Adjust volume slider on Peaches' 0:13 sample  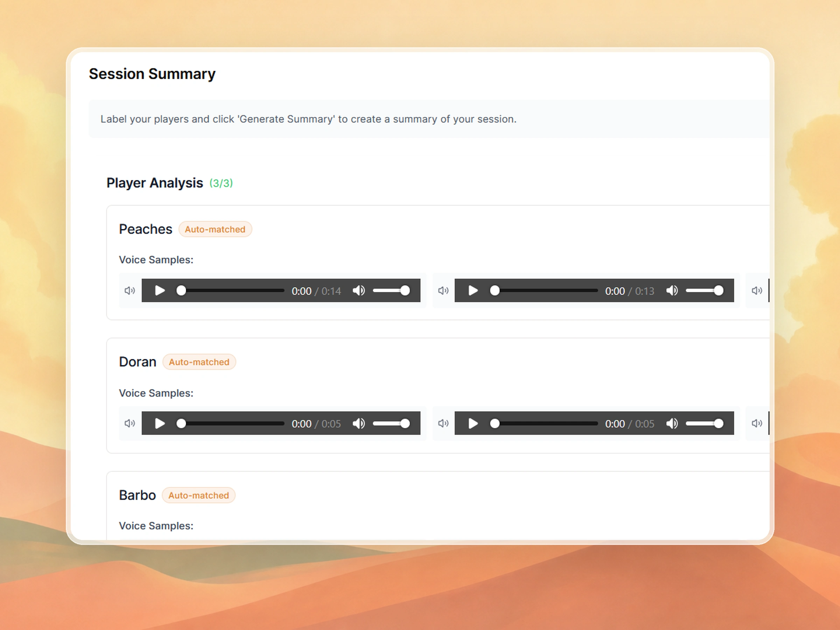coord(705,291)
